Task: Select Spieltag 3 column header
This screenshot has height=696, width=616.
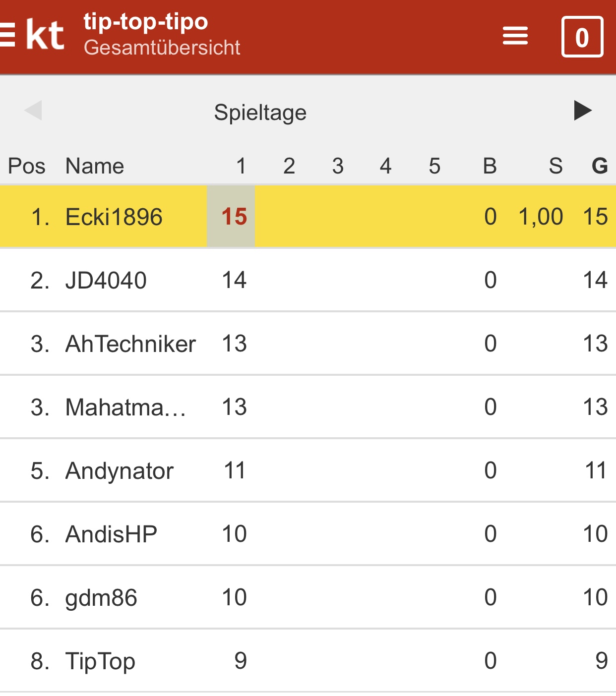Action: click(x=338, y=166)
